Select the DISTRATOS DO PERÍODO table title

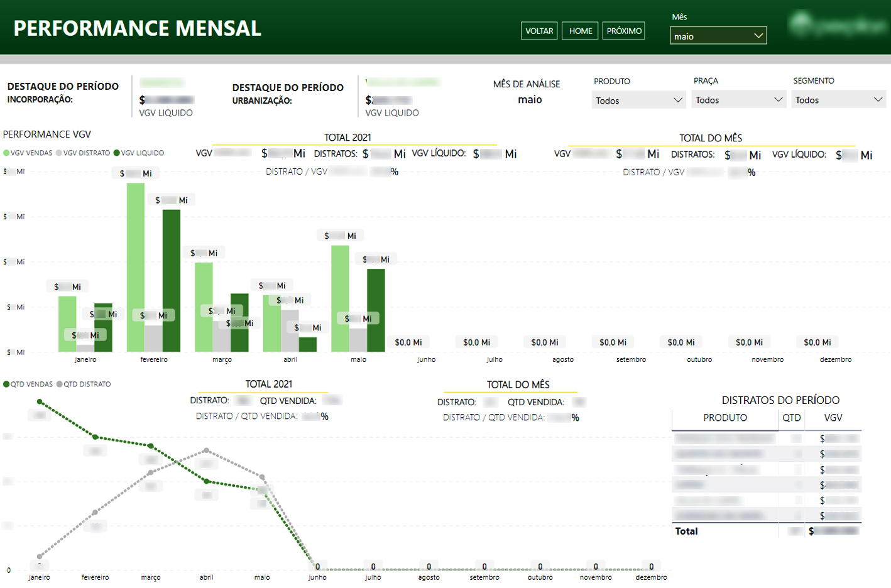click(x=780, y=400)
